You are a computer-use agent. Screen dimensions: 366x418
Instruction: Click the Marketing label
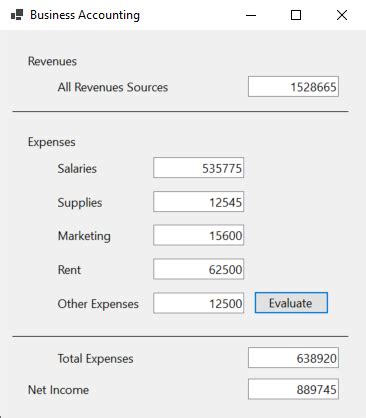coord(84,236)
